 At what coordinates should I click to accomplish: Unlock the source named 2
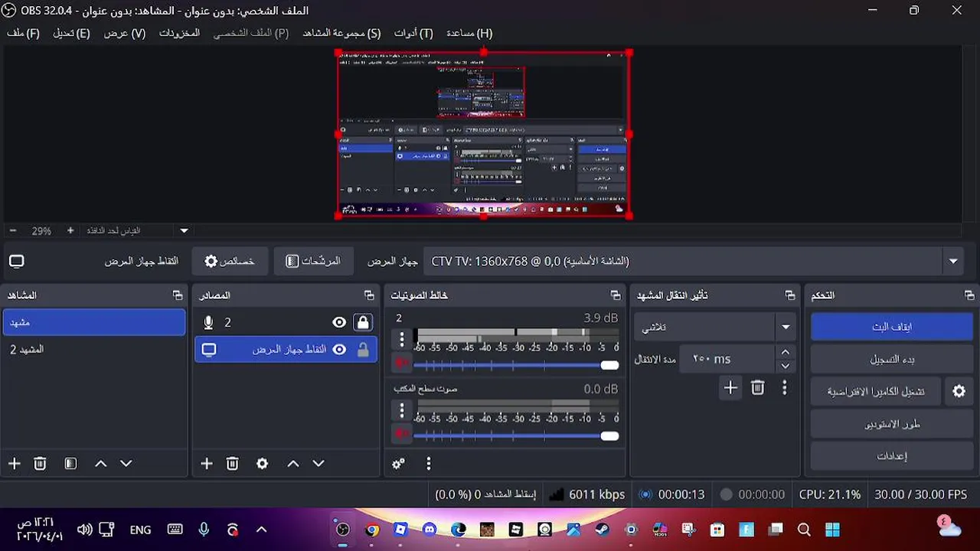coord(363,323)
